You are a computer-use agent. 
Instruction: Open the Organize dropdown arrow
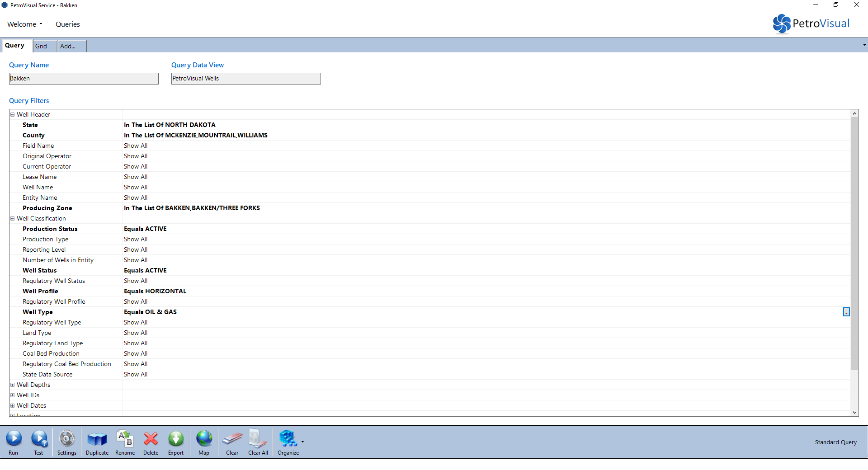pyautogui.click(x=302, y=442)
